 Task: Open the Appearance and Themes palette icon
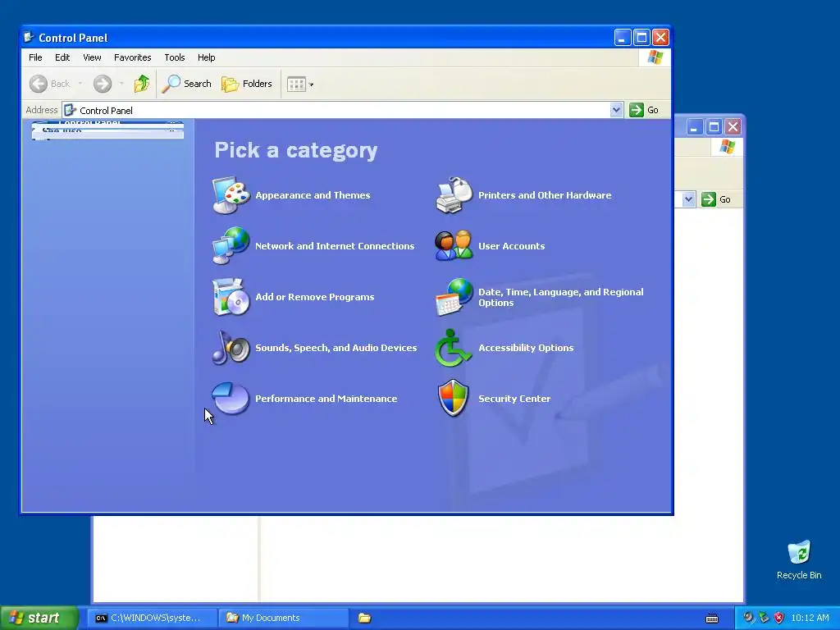pyautogui.click(x=231, y=195)
